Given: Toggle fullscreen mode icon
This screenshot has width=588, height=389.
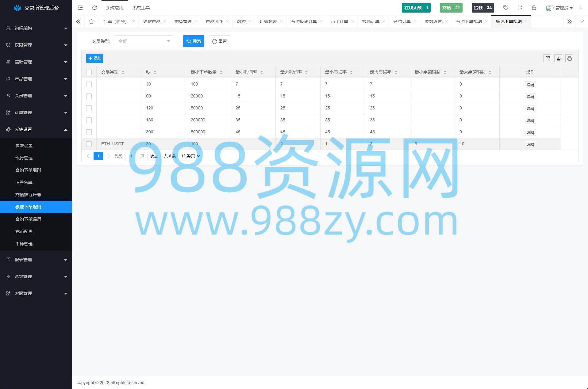Looking at the screenshot, I should click(520, 8).
